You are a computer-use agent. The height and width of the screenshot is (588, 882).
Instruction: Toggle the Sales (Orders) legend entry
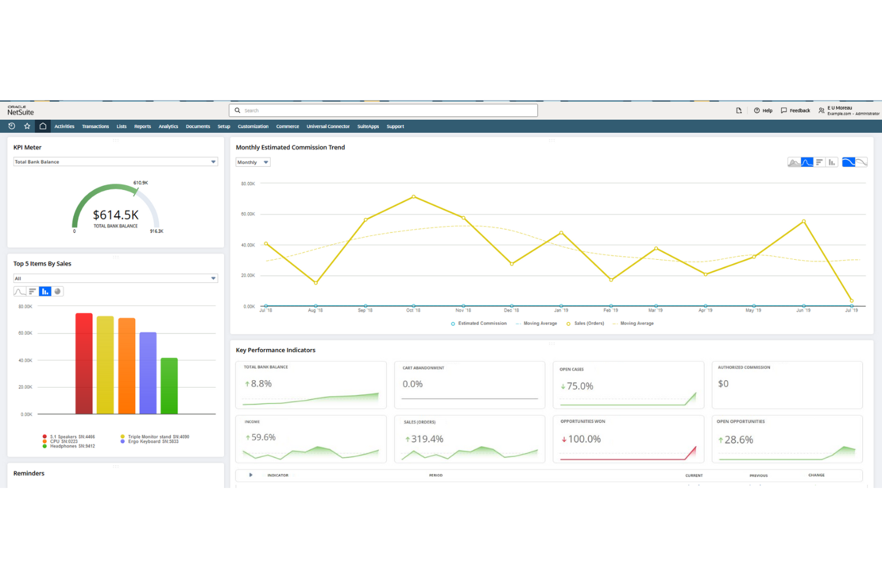[x=589, y=323]
